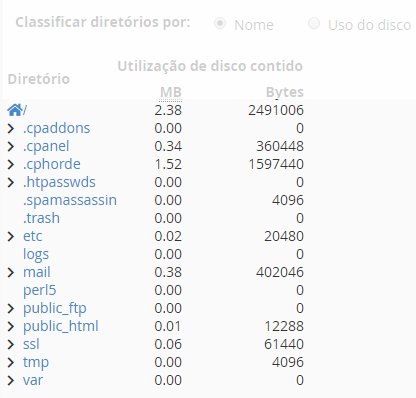Image resolution: width=416 pixels, height=398 pixels.
Task: Expand the etc directory
Action: [x=11, y=236]
